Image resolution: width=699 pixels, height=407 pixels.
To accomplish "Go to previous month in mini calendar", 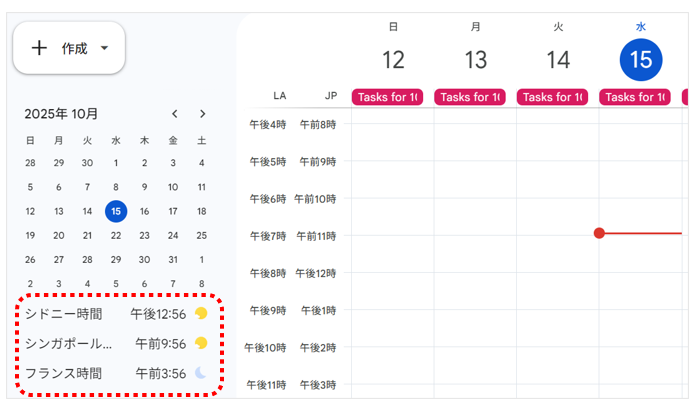I will 175,114.
